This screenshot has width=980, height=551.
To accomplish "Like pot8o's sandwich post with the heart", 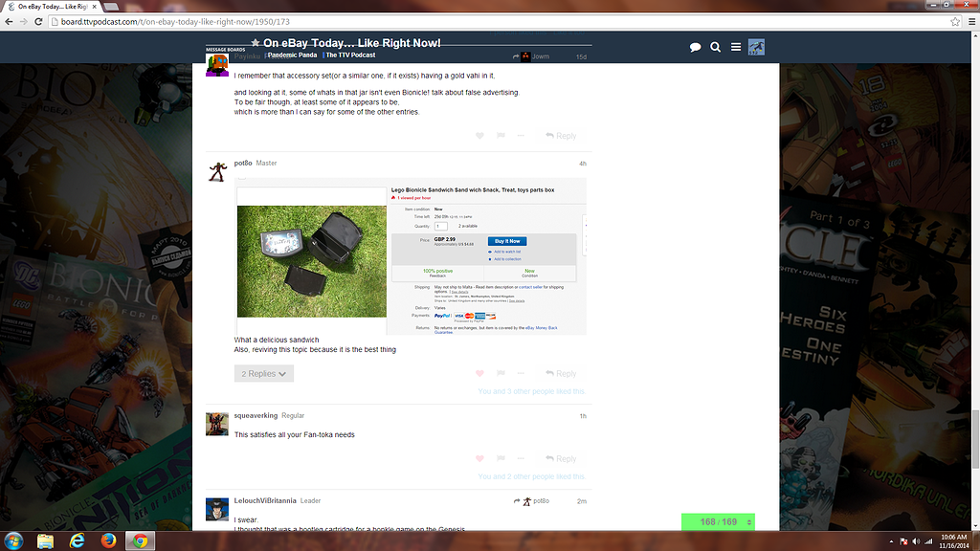I will (x=479, y=373).
